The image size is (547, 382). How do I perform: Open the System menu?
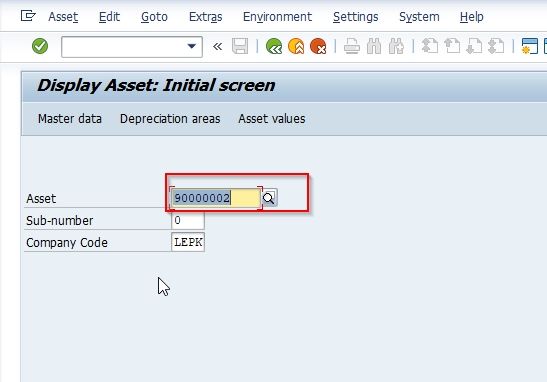(x=419, y=17)
